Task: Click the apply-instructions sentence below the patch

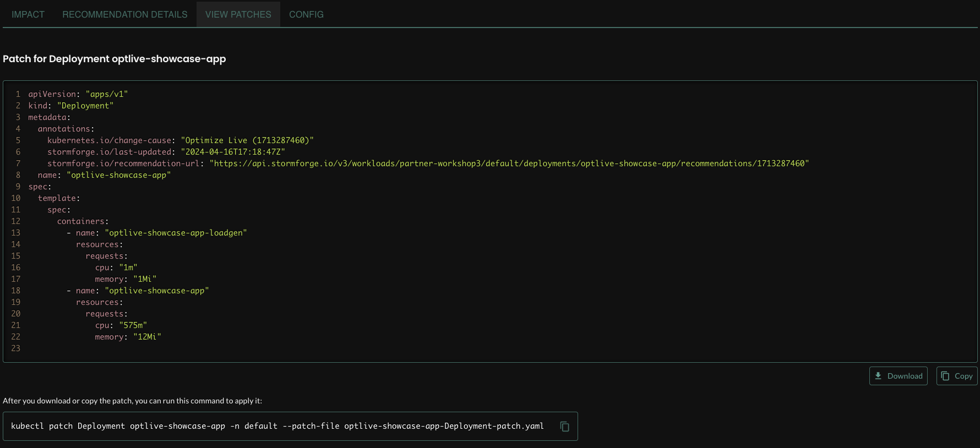Action: [x=132, y=401]
